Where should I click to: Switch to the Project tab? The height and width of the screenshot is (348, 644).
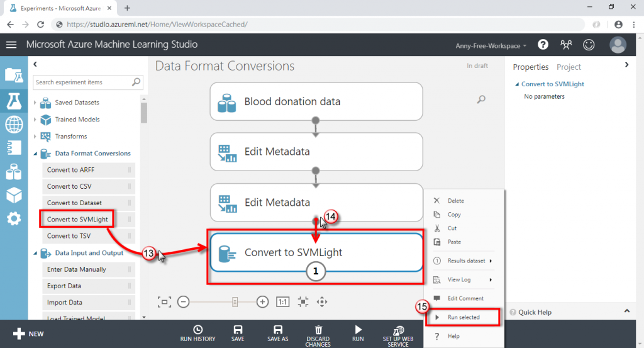(569, 67)
